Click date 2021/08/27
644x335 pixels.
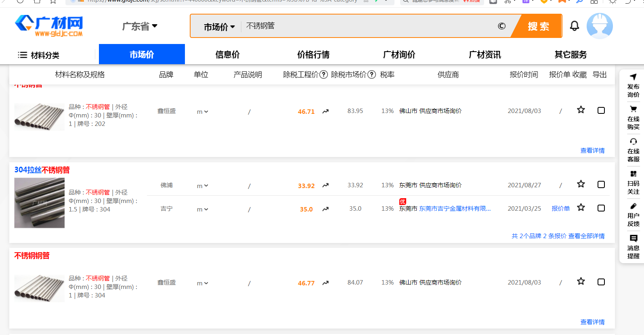click(x=524, y=185)
